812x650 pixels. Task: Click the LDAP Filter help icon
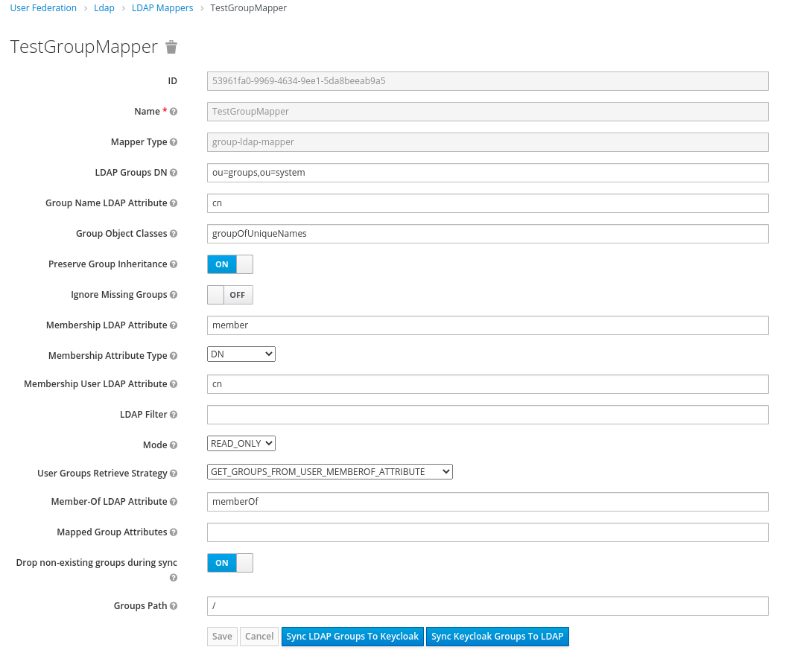point(173,414)
